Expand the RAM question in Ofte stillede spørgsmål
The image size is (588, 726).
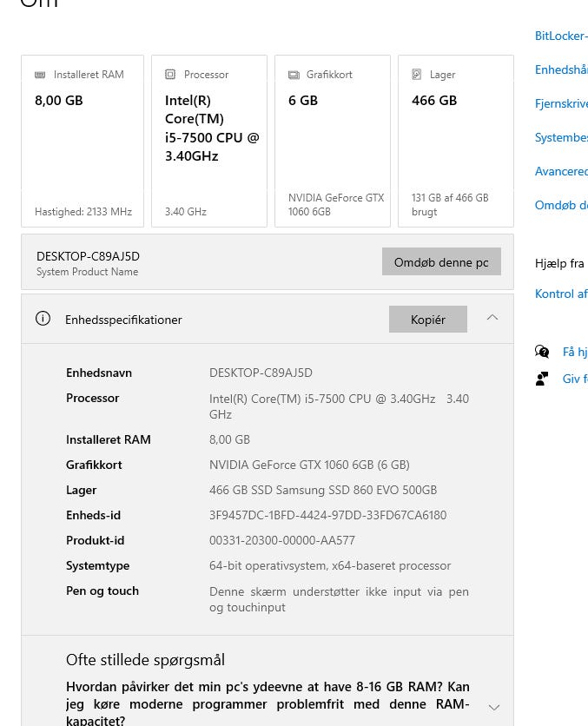click(494, 707)
